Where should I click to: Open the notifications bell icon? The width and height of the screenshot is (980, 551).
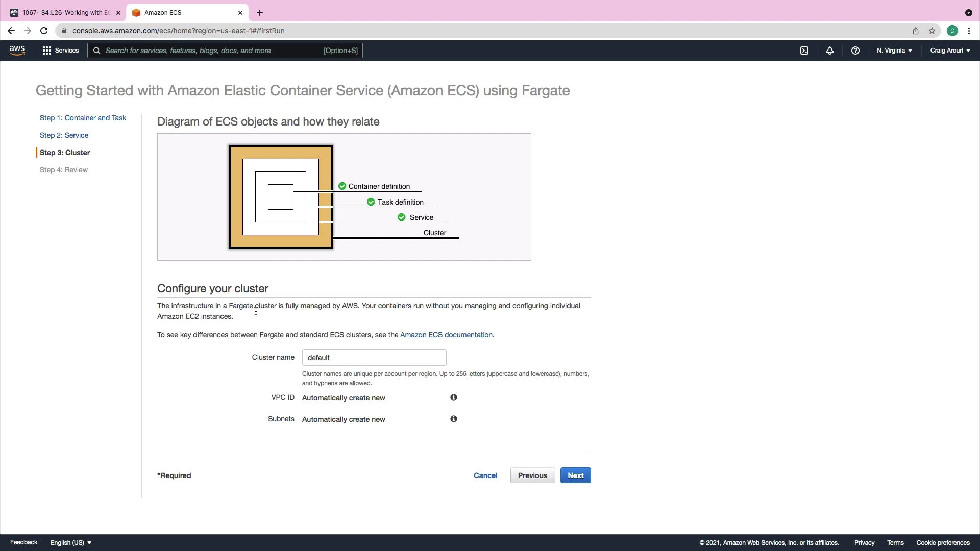coord(830,51)
